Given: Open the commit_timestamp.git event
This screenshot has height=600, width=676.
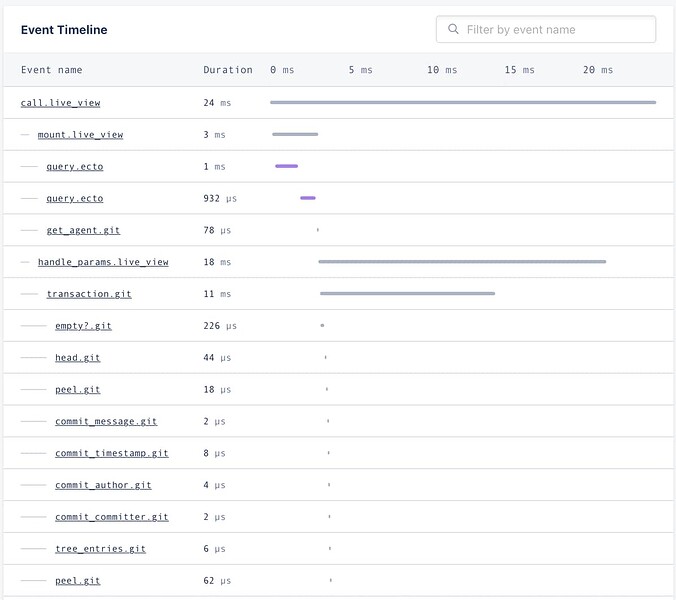Looking at the screenshot, I should coord(112,453).
